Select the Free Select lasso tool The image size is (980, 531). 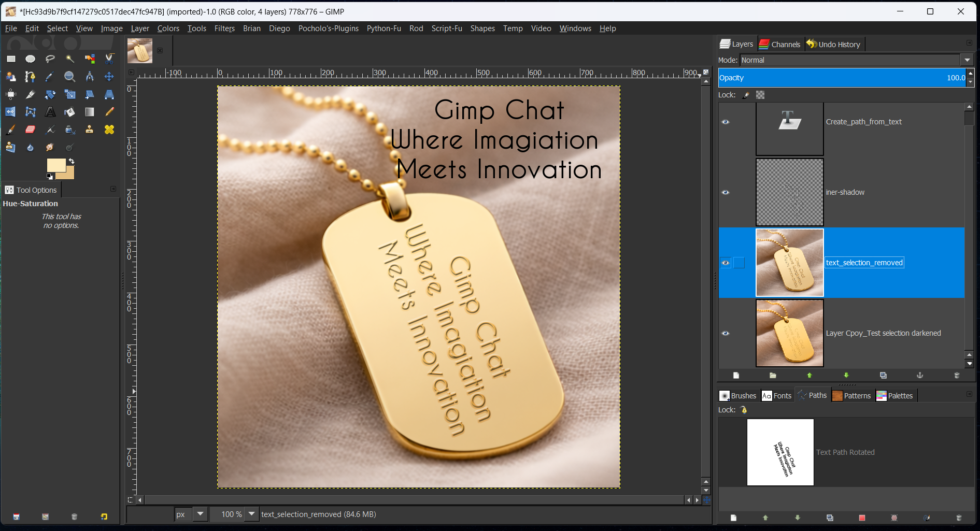click(x=50, y=59)
